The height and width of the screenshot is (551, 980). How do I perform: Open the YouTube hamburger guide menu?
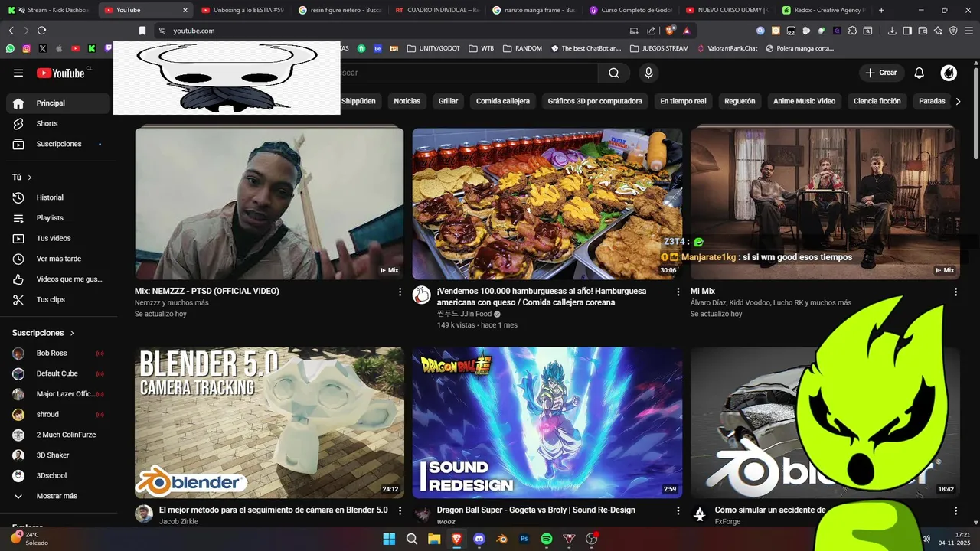[18, 73]
